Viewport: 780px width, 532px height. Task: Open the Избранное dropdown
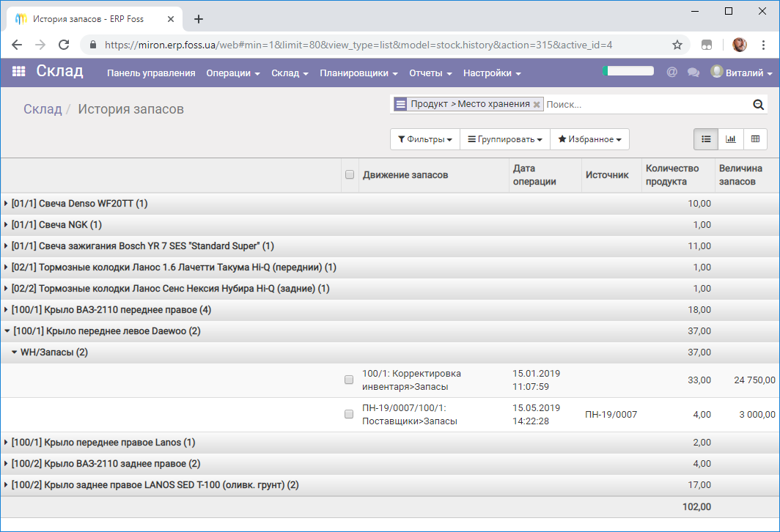click(589, 139)
